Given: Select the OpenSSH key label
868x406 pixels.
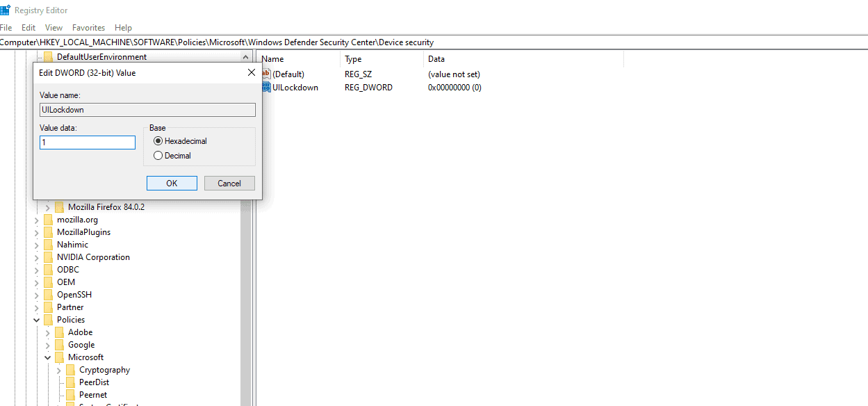Looking at the screenshot, I should point(74,295).
